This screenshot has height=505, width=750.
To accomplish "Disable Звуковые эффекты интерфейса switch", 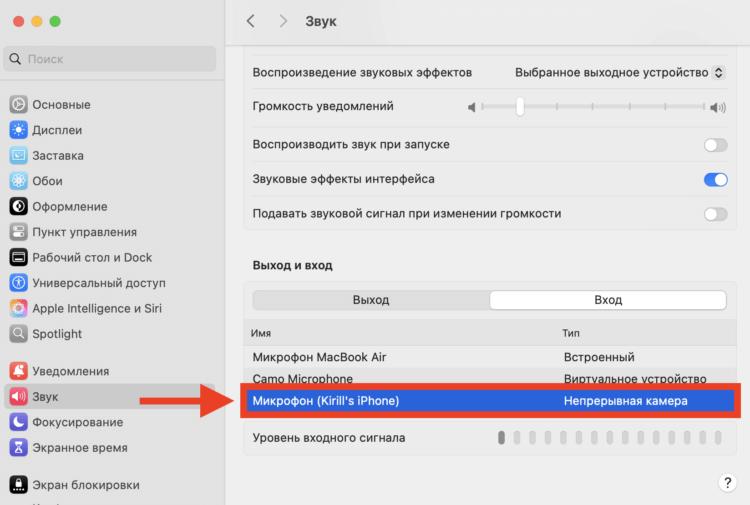I will [x=716, y=179].
